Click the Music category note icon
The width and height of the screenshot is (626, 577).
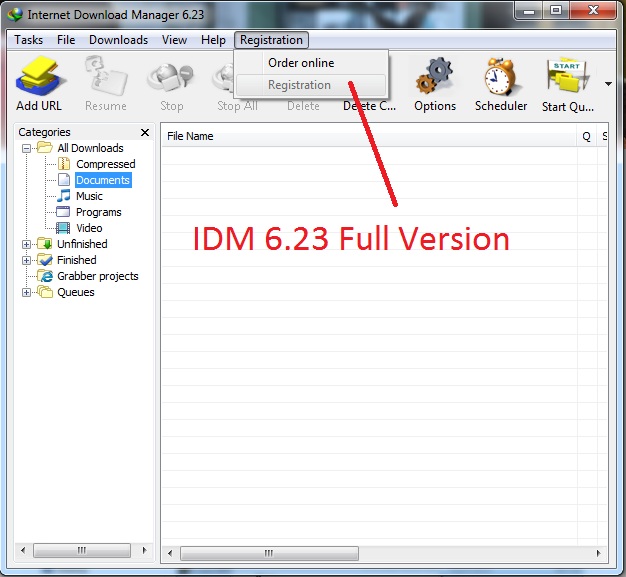(63, 196)
